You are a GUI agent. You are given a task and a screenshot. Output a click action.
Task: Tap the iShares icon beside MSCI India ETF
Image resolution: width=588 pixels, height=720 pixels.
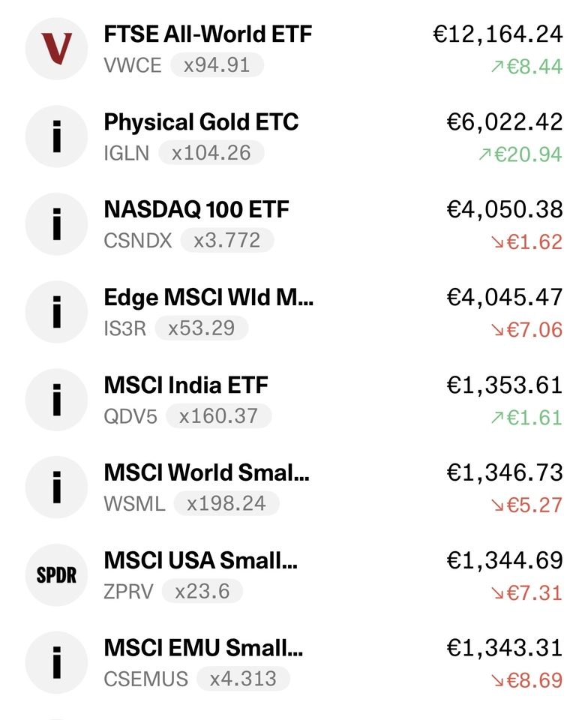(x=56, y=400)
